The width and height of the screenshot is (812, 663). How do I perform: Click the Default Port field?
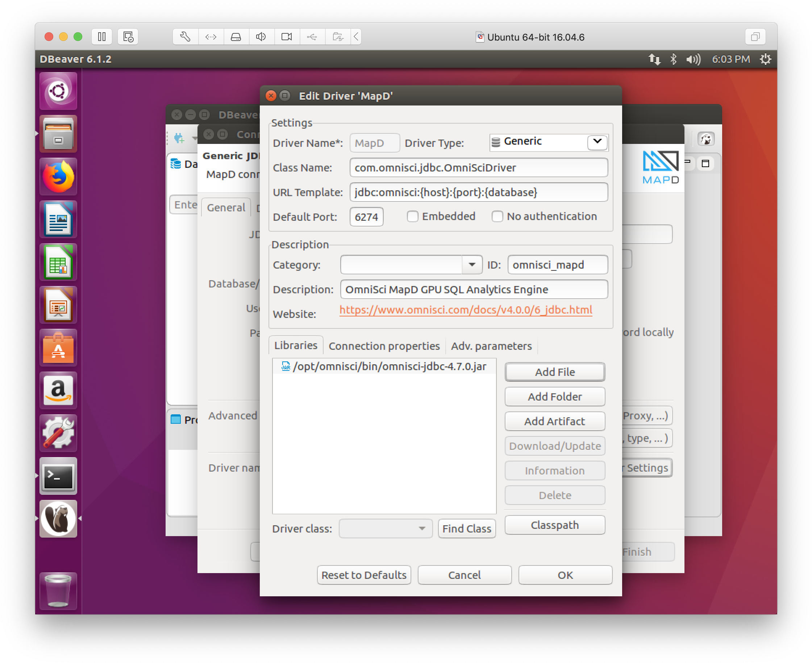[x=366, y=217]
